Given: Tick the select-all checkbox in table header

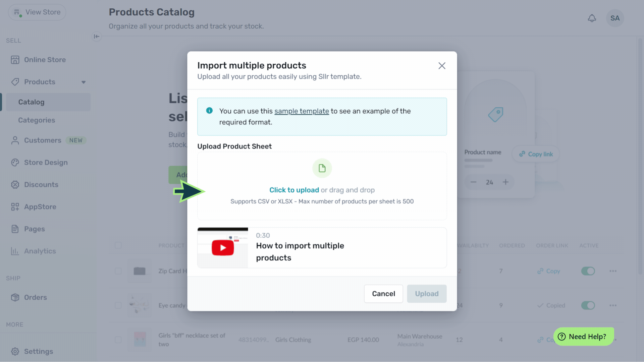Looking at the screenshot, I should pyautogui.click(x=118, y=245).
